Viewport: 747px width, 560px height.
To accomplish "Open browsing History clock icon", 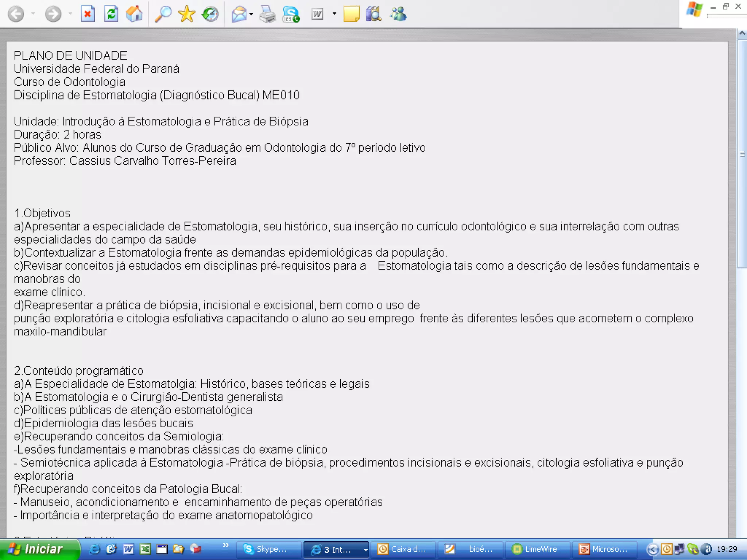I will point(210,14).
